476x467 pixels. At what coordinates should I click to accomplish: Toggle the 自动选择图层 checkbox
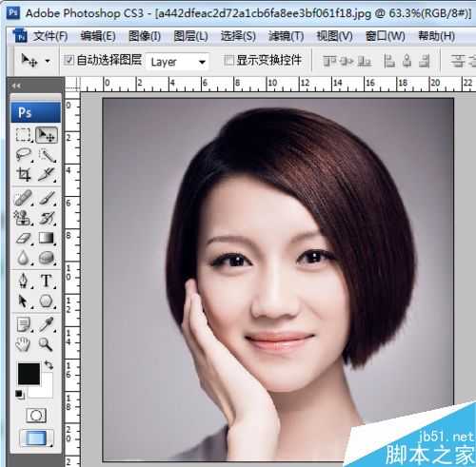click(69, 60)
